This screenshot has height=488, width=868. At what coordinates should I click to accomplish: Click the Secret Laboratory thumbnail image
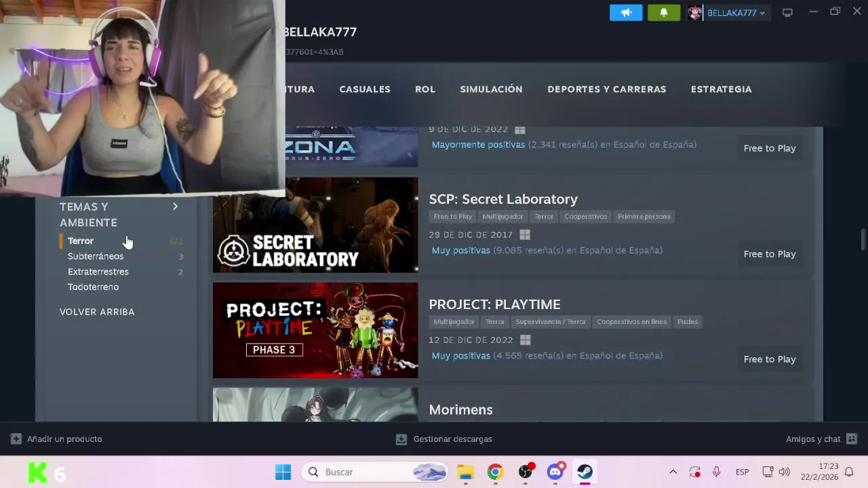coord(315,225)
